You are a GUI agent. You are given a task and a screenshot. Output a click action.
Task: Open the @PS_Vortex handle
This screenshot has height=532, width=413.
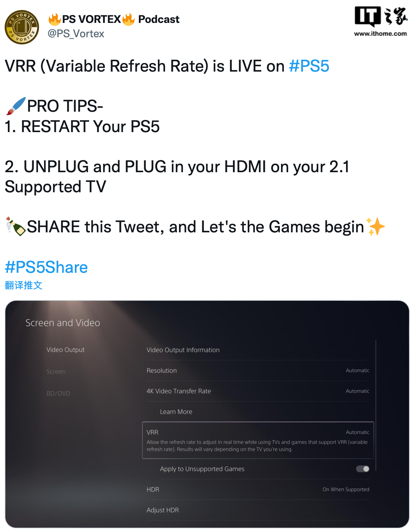pyautogui.click(x=76, y=34)
